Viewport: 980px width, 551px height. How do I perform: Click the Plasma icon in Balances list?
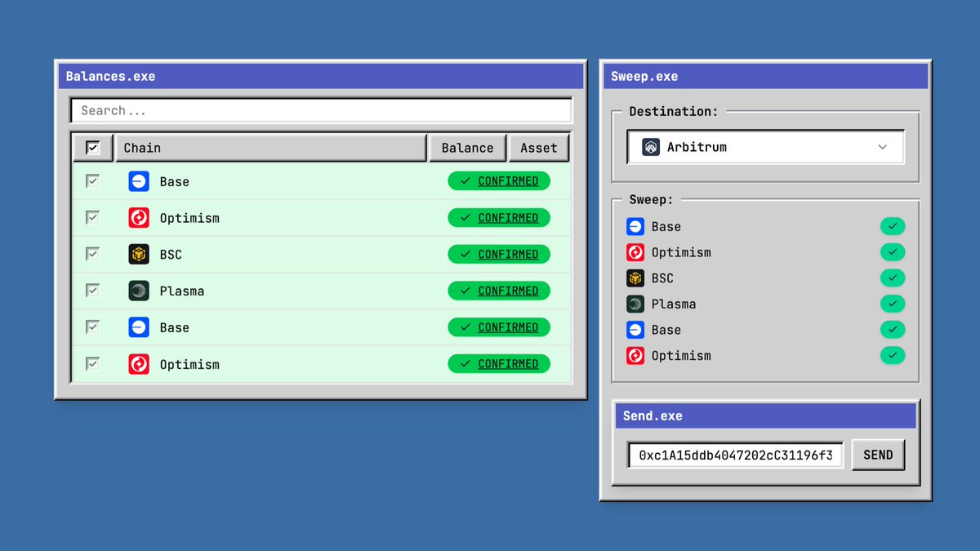pos(139,291)
